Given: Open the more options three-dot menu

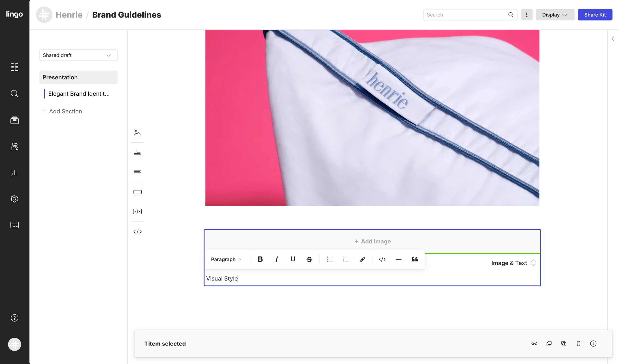Looking at the screenshot, I should [526, 15].
